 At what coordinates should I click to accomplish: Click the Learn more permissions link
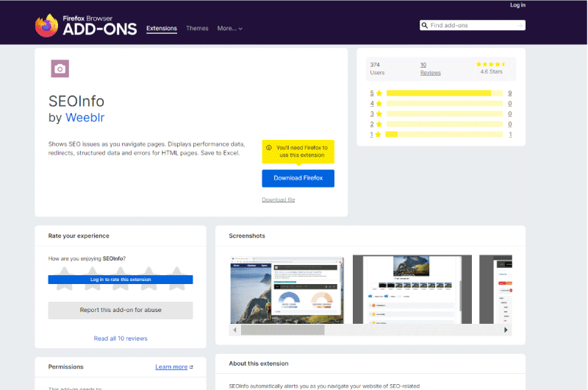point(171,367)
